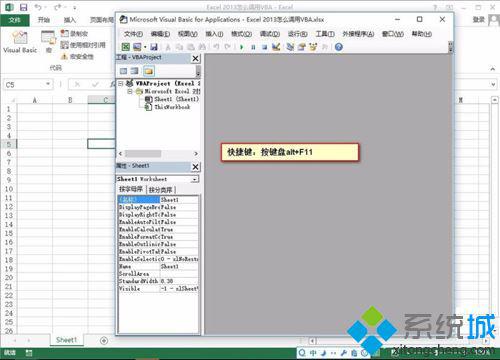The height and width of the screenshot is (360, 500).
Task: Click project tree horizontal scrollbar thumb
Action: pos(143,154)
